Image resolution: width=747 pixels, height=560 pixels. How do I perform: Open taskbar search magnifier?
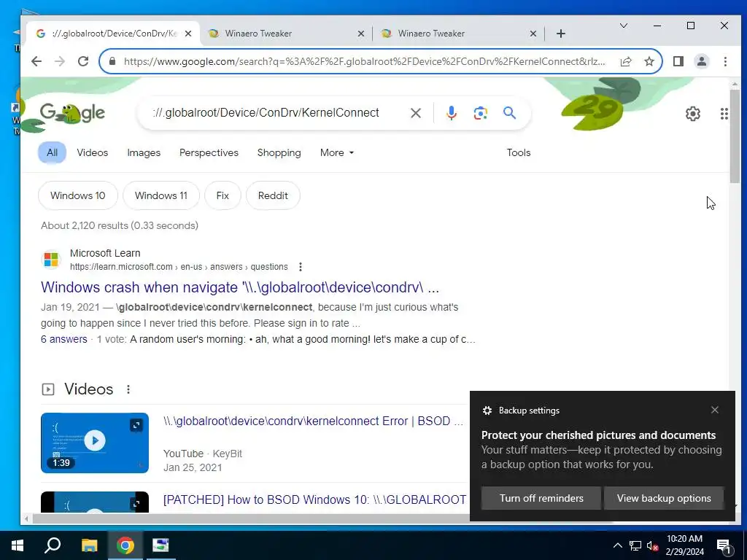[53, 545]
